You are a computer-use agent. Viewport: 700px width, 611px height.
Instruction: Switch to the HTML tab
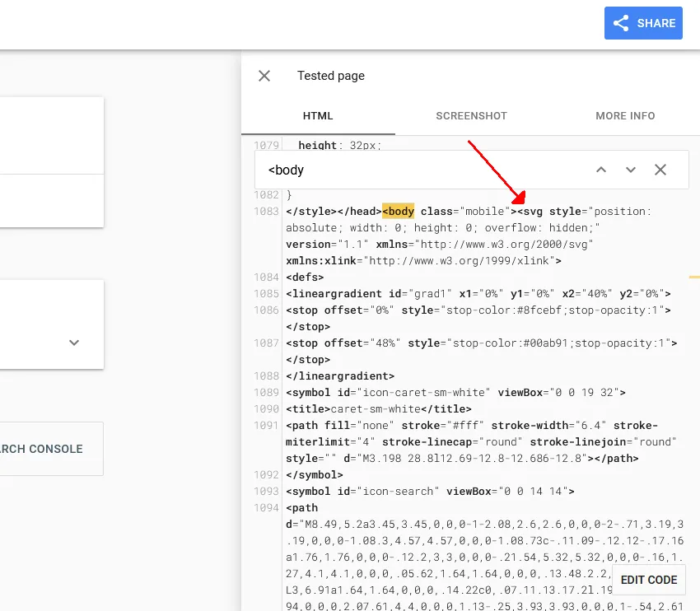tap(318, 116)
